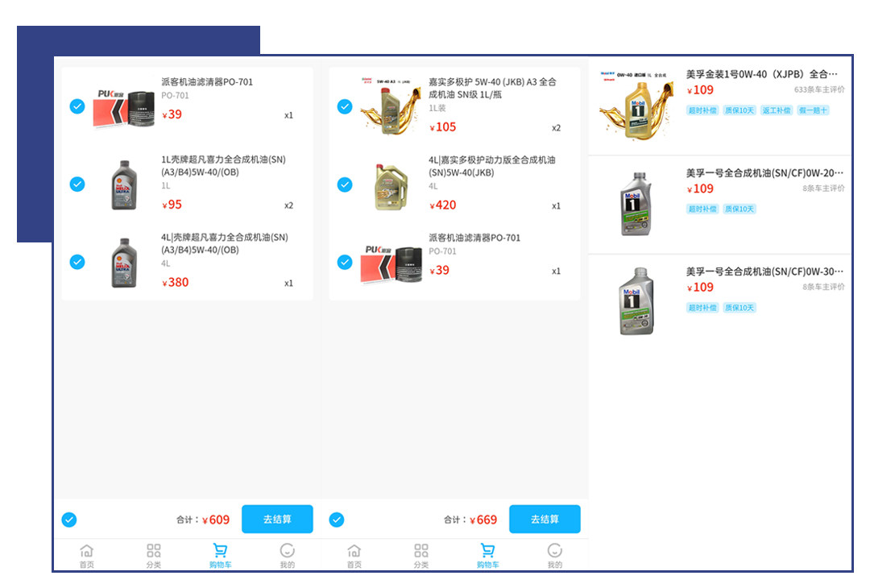Viewport: 870px width, 588px height.
Task: Click 去结算 button for ¥609 total
Action: tap(277, 520)
